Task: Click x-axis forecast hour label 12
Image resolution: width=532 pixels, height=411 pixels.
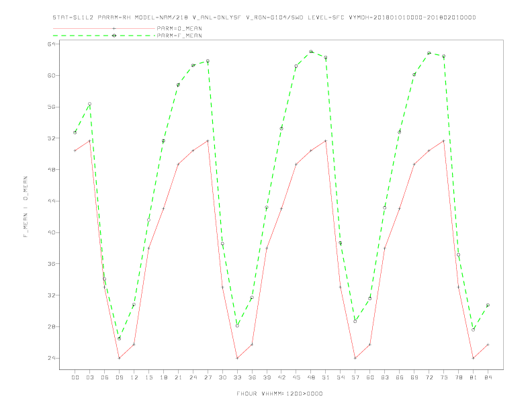Action: click(x=134, y=377)
